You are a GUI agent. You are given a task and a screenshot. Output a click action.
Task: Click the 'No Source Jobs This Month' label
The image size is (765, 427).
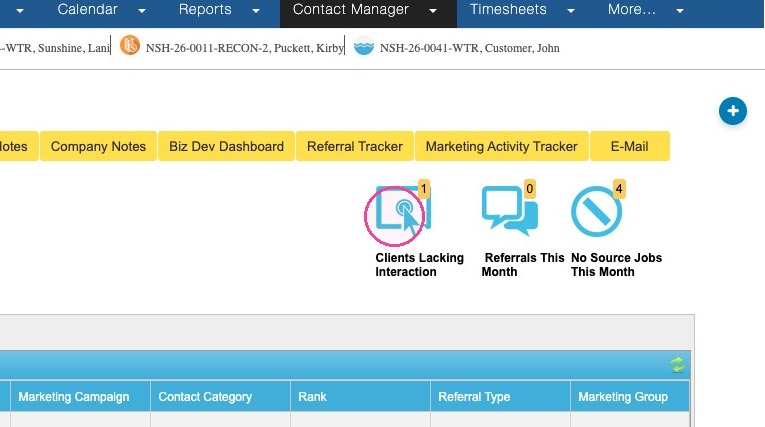pos(617,264)
